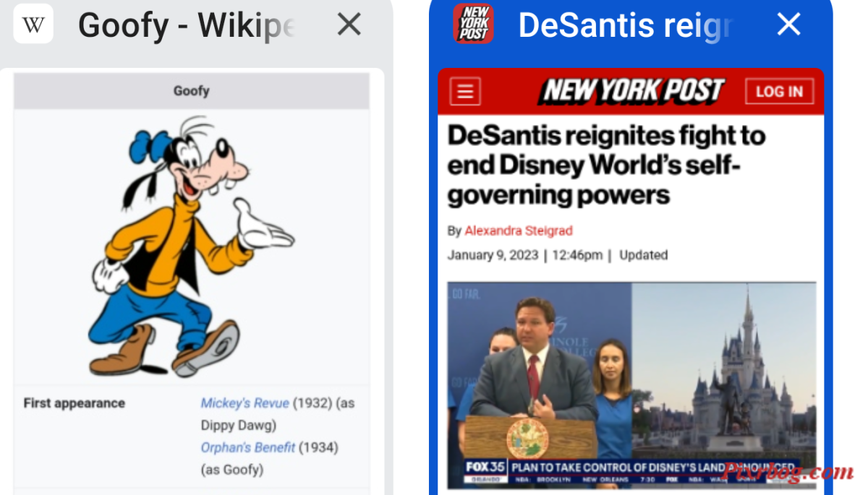Click the Goofy cartoon image

(190, 246)
